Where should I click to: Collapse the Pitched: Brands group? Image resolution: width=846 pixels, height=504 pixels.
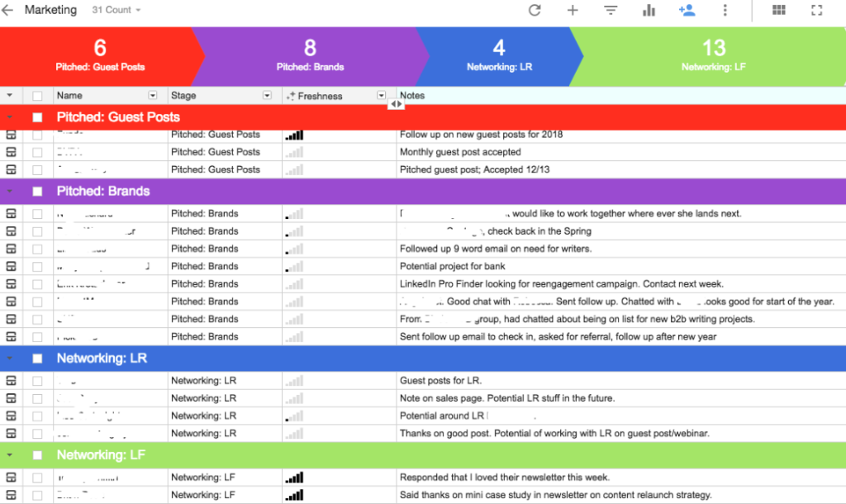pos(10,192)
